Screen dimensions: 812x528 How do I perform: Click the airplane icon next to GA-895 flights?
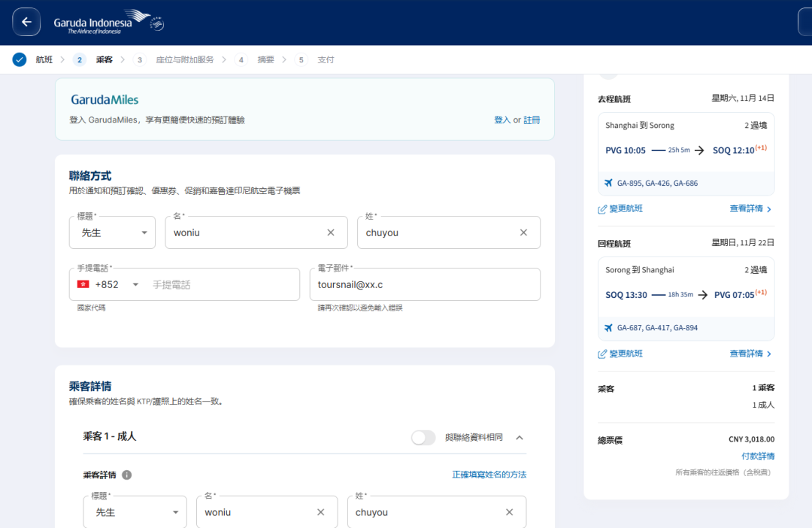point(608,183)
